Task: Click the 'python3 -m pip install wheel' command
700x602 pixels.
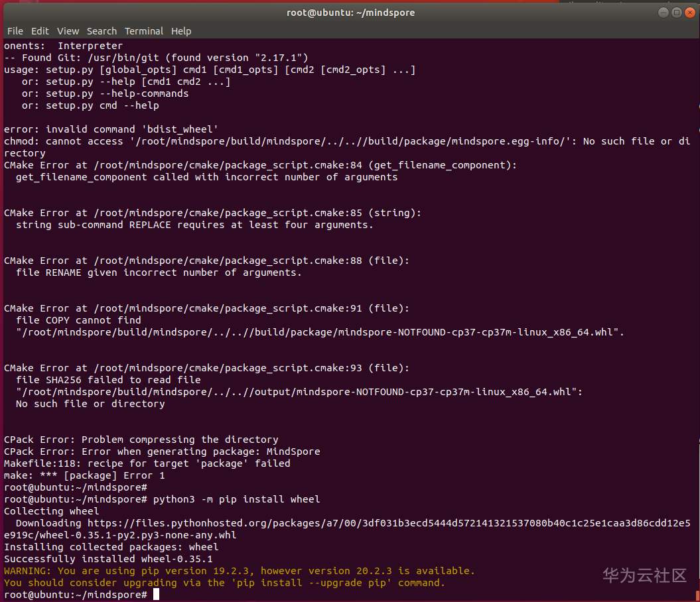Action: (x=236, y=499)
